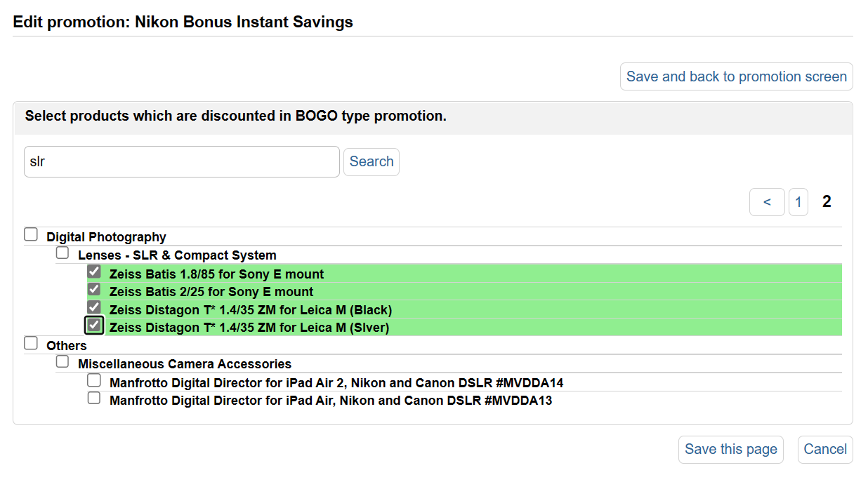Go to previous page with < button
The height and width of the screenshot is (489, 868).
point(767,202)
